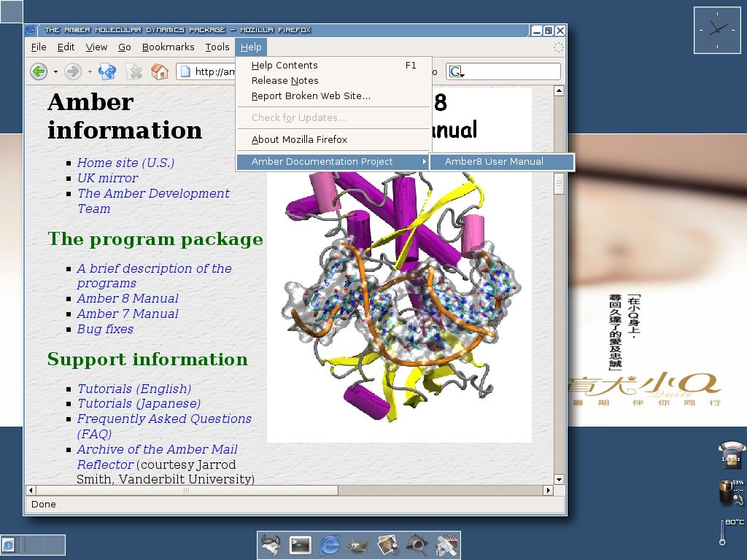Screen dimensions: 747x560
Task: Open the Forward history dropdown arrow
Action: point(90,71)
